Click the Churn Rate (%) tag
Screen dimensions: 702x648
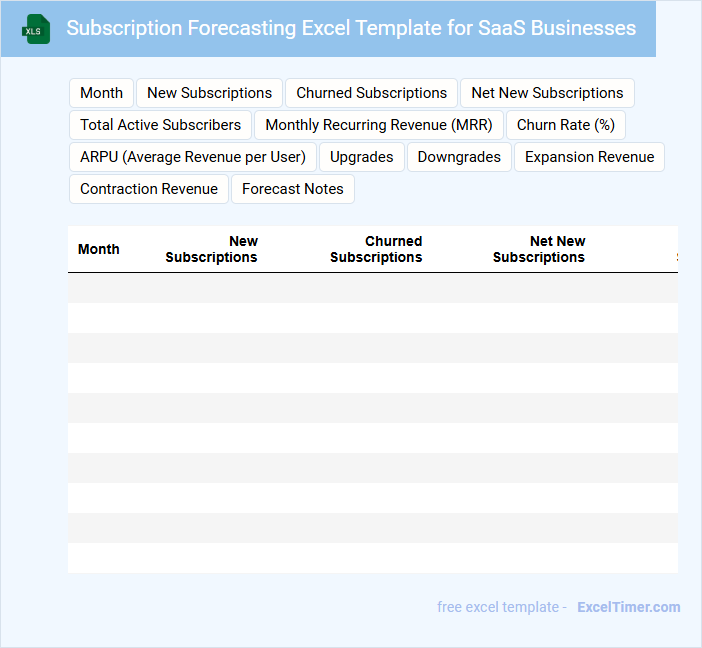click(x=565, y=125)
